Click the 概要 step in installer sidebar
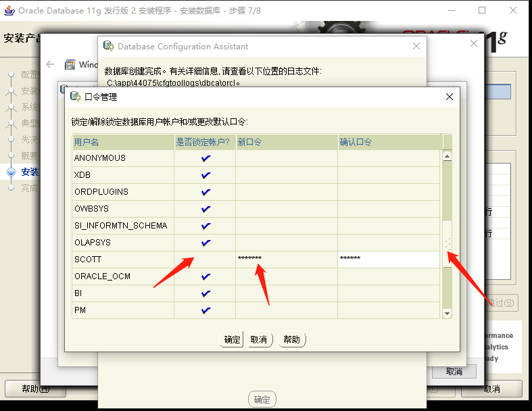Screen dimensions: 532x411 (30, 155)
